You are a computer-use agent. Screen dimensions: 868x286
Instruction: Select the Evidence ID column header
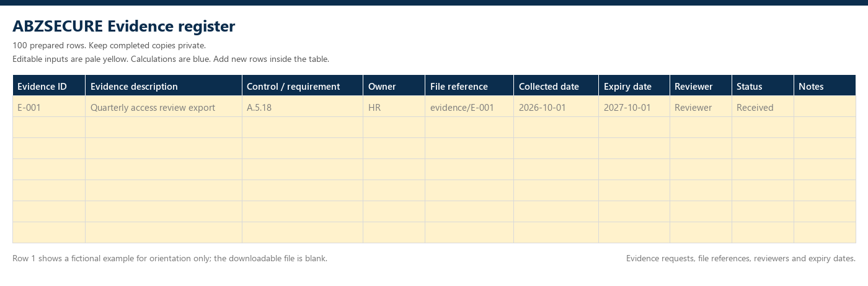click(49, 86)
